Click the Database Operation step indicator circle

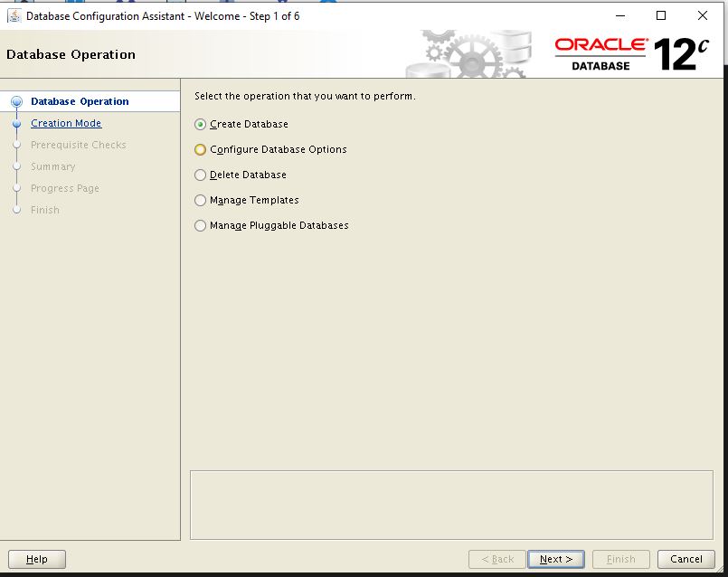coord(15,101)
